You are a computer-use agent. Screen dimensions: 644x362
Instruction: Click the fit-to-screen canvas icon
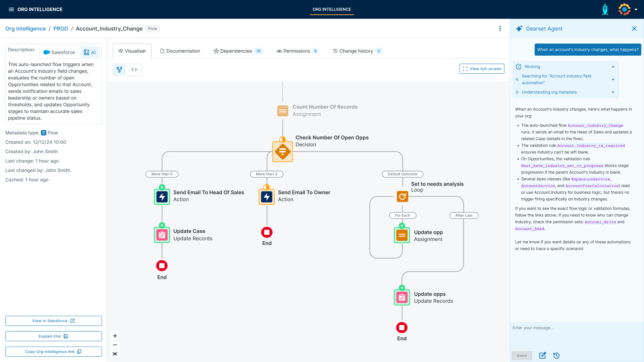(115, 354)
